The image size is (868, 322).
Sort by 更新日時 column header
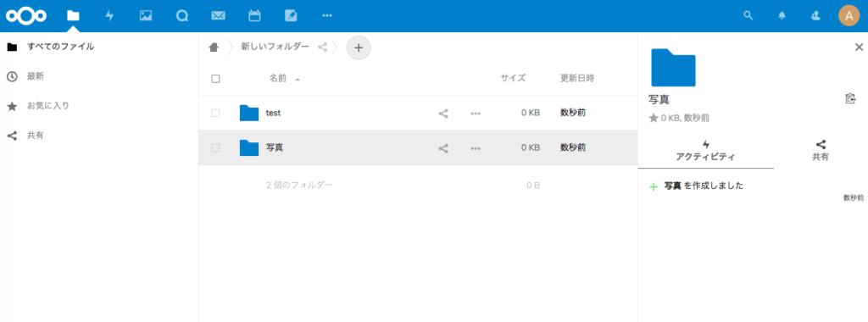coord(577,79)
